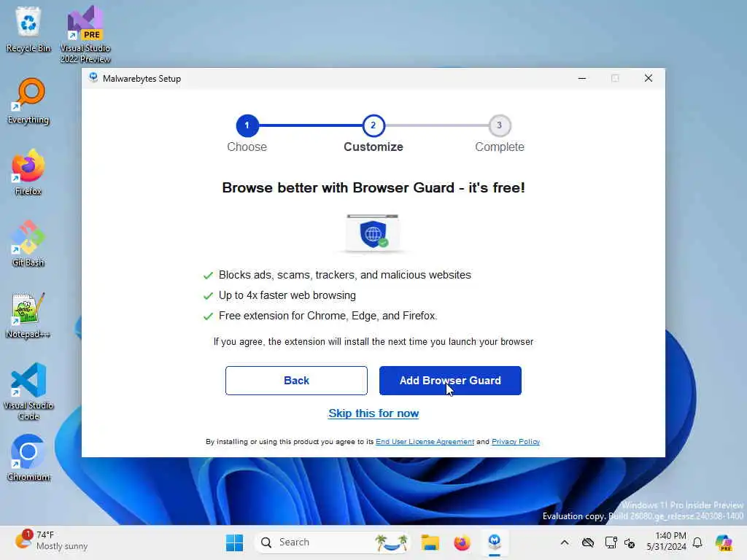Click the Malwarebytes Setup taskbar icon

(495, 542)
